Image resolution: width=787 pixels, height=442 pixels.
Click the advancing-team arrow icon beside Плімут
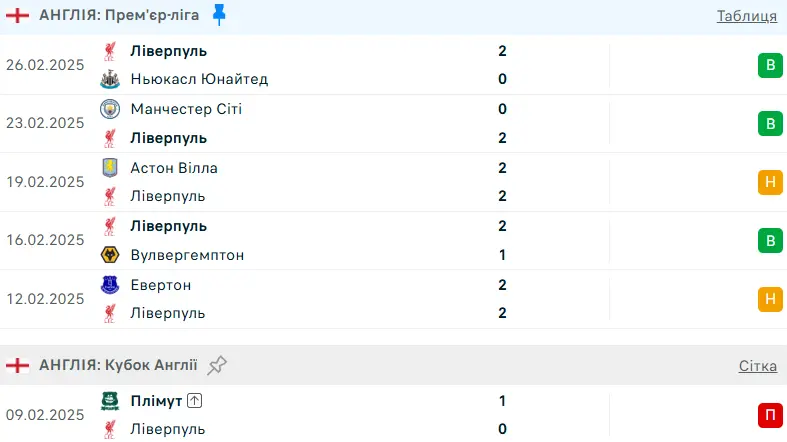(195, 401)
